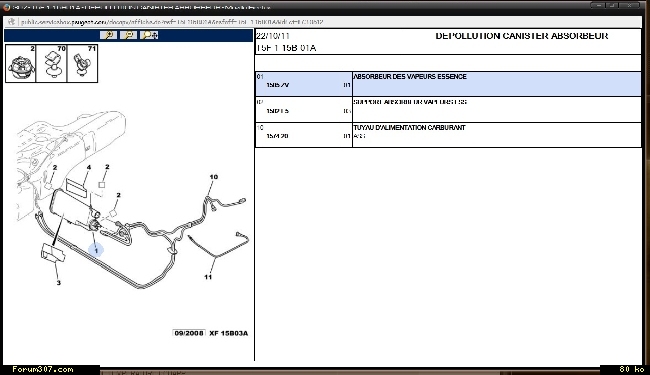Click the XF 15B03A diagram reference
Viewport: 650px width, 375px height.
(x=228, y=333)
